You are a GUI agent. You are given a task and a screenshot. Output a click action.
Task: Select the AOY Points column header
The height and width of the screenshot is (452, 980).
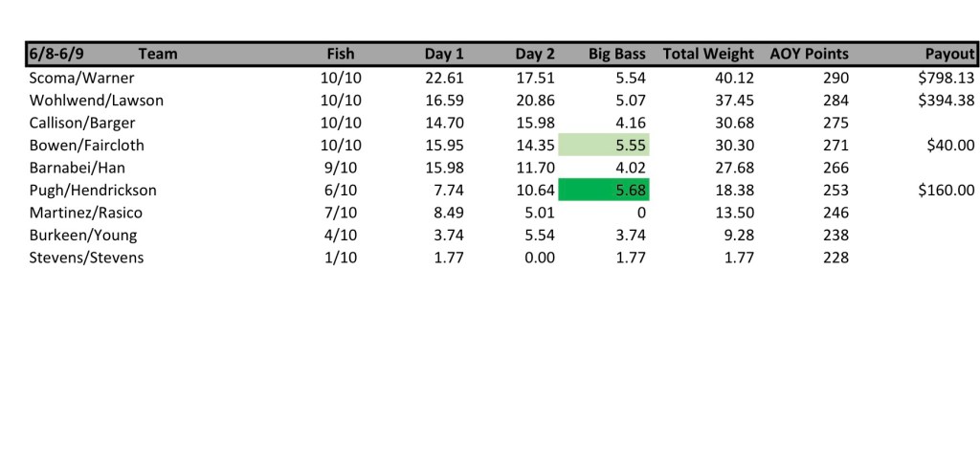(x=809, y=55)
